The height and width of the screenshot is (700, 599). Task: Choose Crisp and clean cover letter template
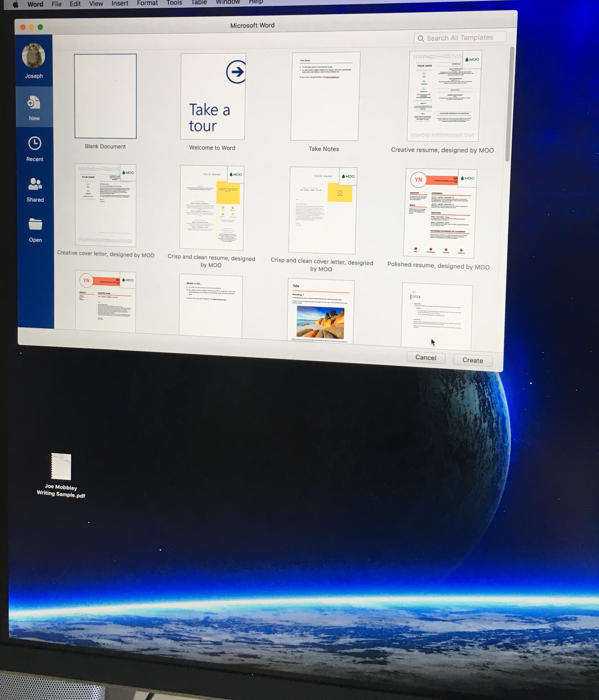322,210
